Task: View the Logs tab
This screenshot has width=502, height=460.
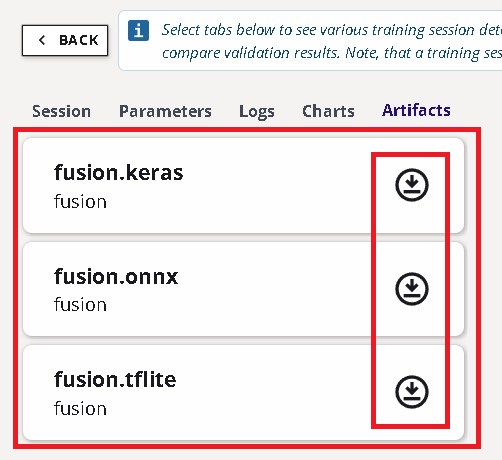Action: pyautogui.click(x=257, y=112)
